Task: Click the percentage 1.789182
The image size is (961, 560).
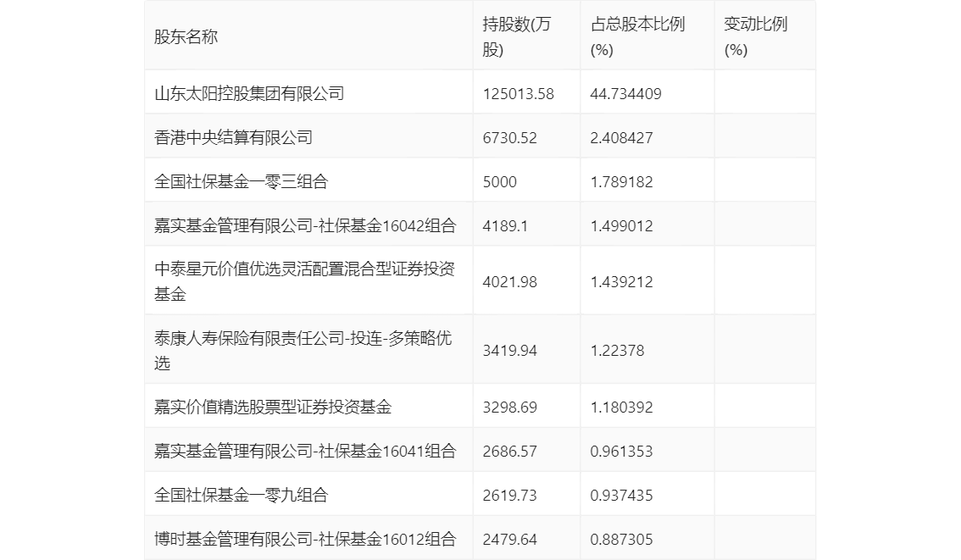Action: pyautogui.click(x=621, y=182)
